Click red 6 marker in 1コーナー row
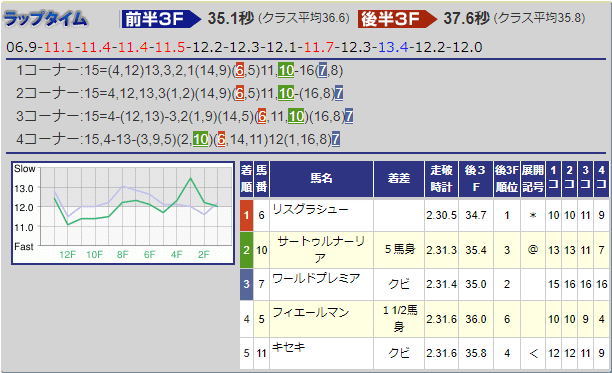Screen dimensions: 612x373 click(x=240, y=71)
